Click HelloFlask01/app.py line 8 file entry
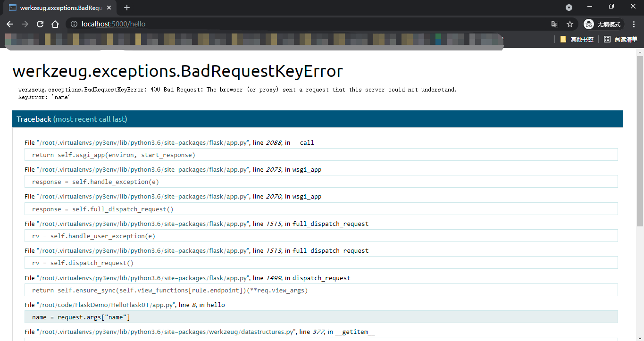This screenshot has height=341, width=644. pos(125,305)
